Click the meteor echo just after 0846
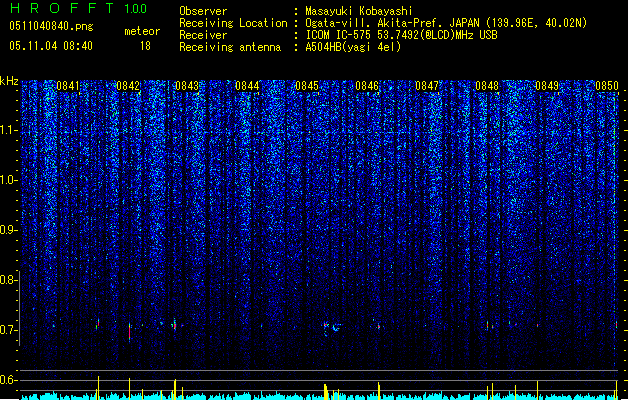Screen dimensions: 629x400 (x=378, y=327)
